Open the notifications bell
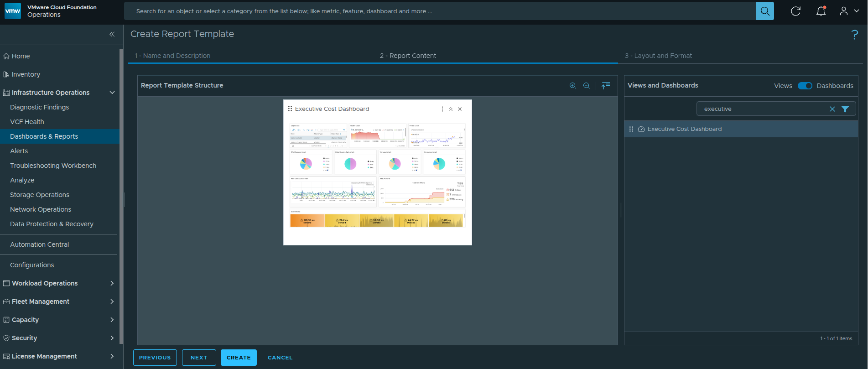The width and height of the screenshot is (868, 369). click(821, 11)
